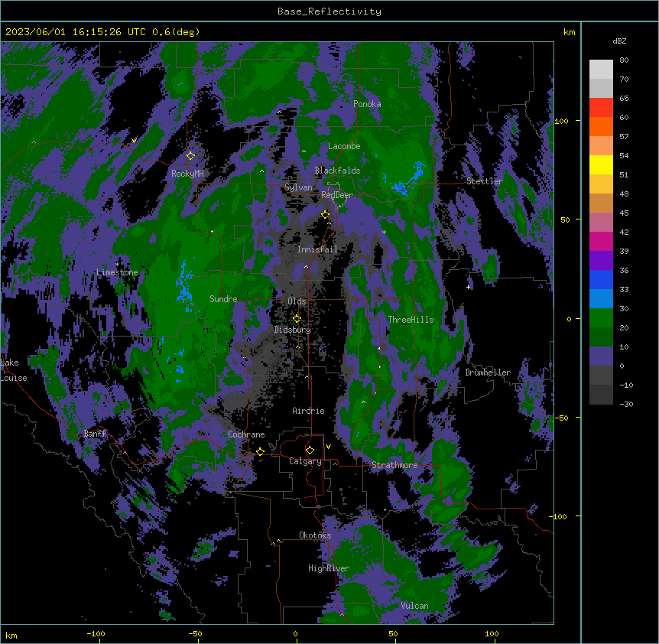Select the HighRiver label

[x=329, y=568]
